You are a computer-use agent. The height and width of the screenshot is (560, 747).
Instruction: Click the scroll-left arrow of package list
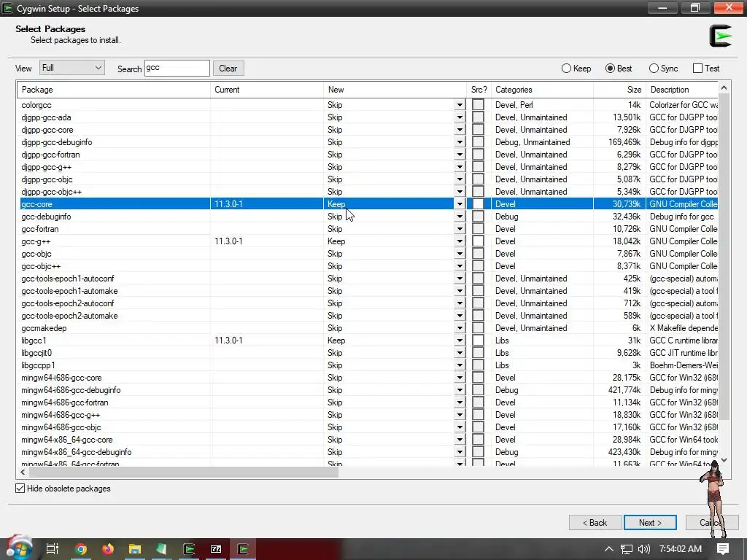click(23, 472)
